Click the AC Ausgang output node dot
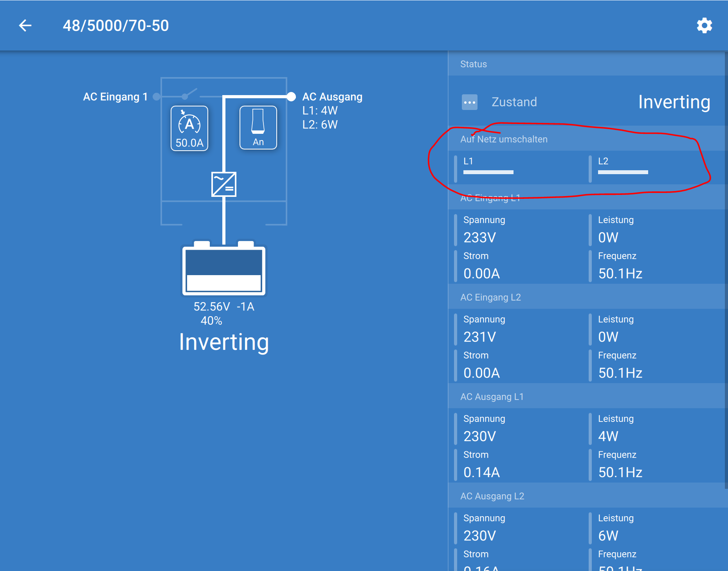Viewport: 728px width, 571px height. [291, 97]
